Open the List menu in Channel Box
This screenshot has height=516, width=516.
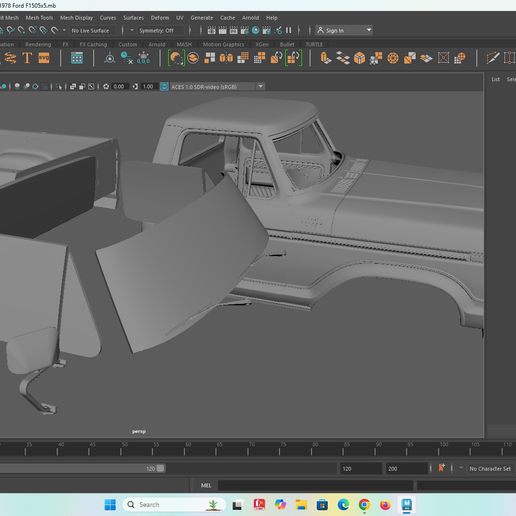pos(495,79)
